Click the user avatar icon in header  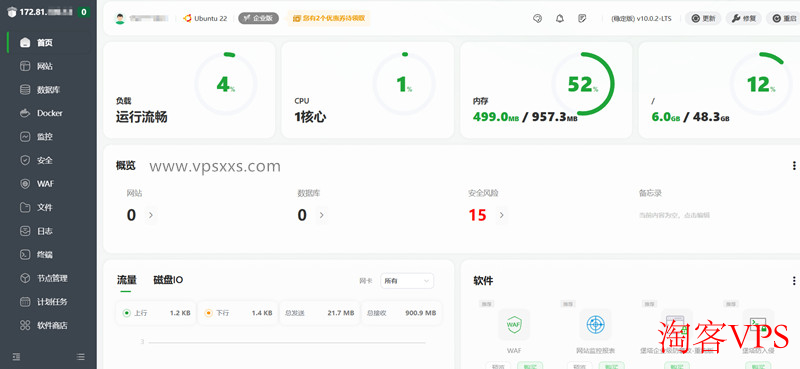120,18
